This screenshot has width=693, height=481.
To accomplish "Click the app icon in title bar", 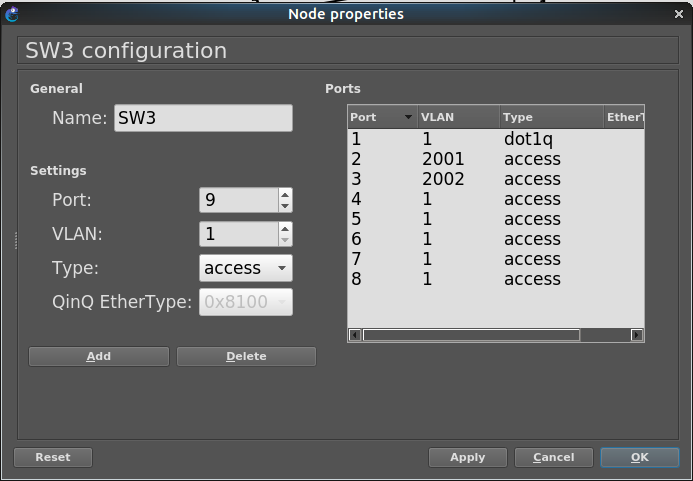I will pos(11,14).
